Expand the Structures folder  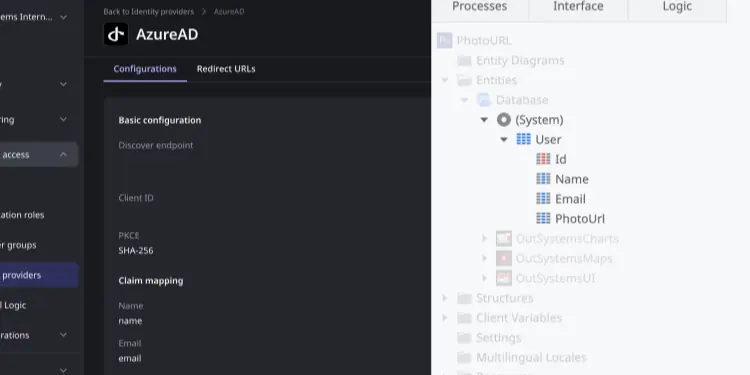point(445,298)
